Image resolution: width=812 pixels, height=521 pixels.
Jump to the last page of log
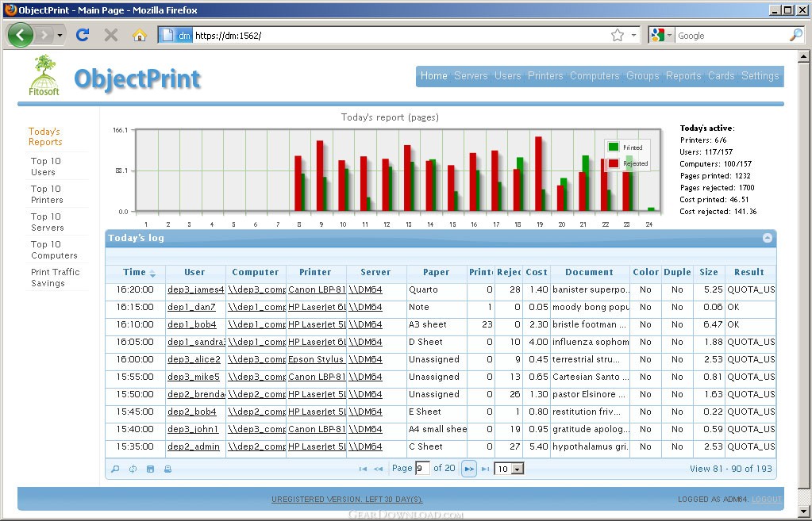485,469
